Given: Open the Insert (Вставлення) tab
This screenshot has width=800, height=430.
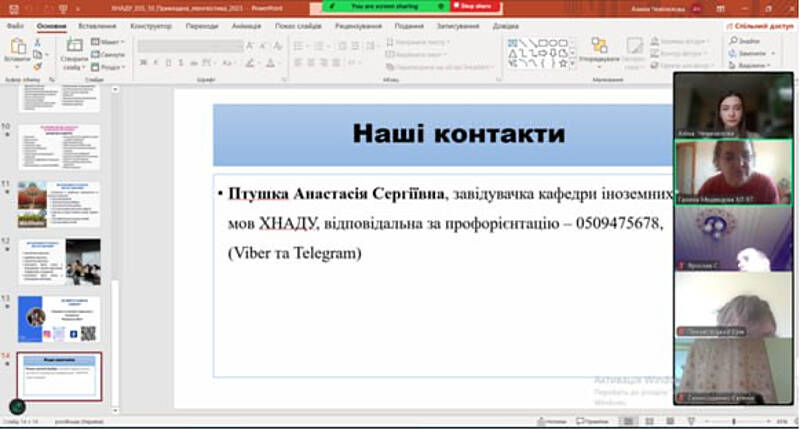Looking at the screenshot, I should tap(97, 26).
